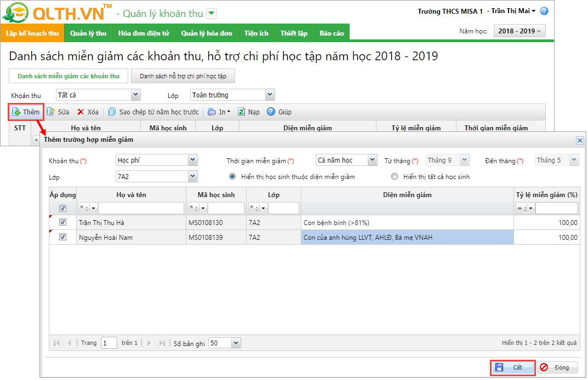Open the Lớp Toàn trường dropdown
This screenshot has width=588, height=380.
pyautogui.click(x=270, y=95)
